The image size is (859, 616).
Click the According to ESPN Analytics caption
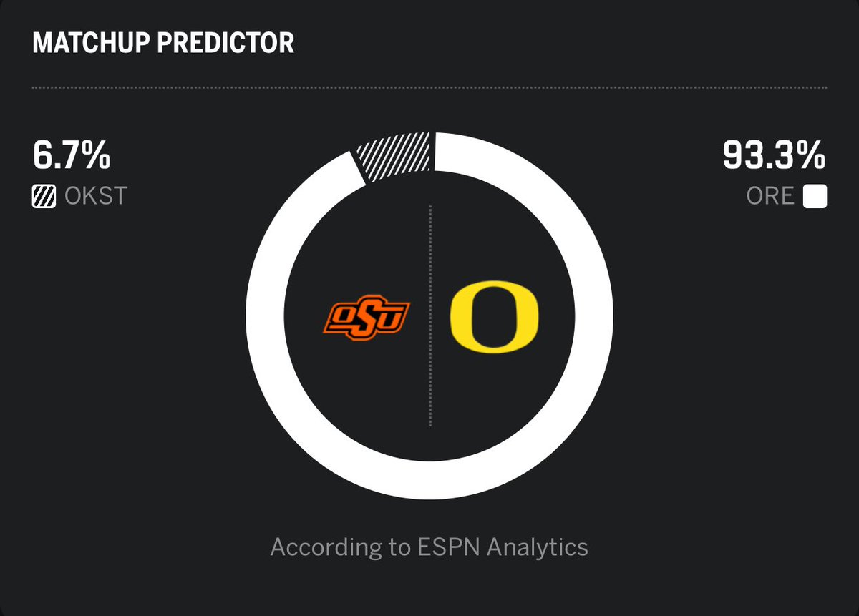click(429, 547)
